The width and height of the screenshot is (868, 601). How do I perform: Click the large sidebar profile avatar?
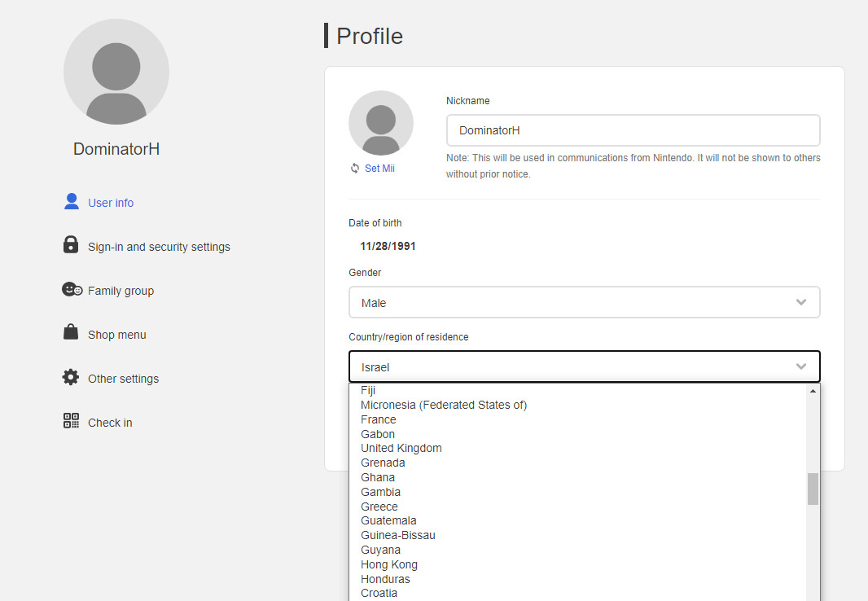[x=116, y=72]
